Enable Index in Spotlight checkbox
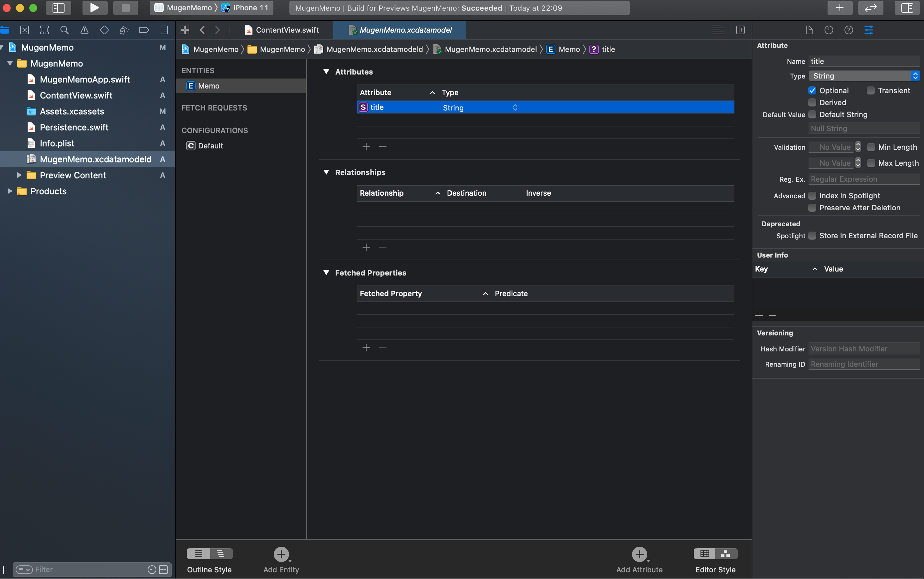 (812, 196)
